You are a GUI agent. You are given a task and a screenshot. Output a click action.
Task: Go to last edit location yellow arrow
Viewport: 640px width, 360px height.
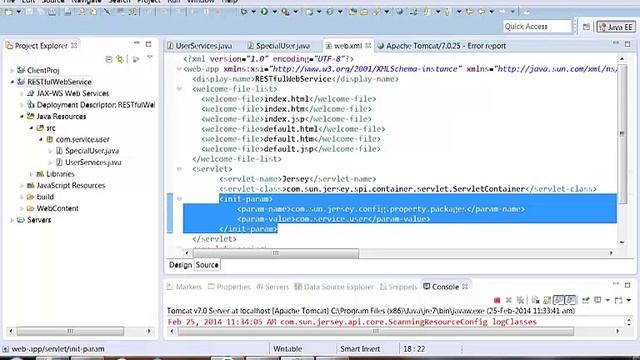(469, 12)
